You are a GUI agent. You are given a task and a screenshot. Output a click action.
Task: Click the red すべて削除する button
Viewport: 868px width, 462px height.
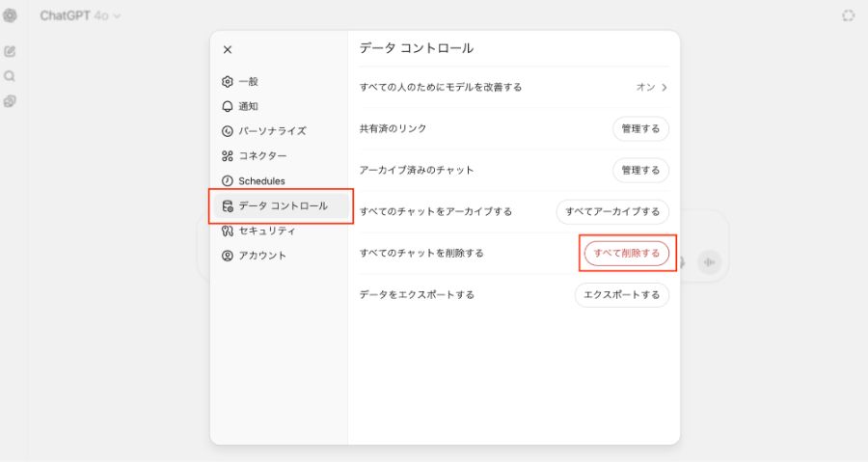tap(627, 254)
